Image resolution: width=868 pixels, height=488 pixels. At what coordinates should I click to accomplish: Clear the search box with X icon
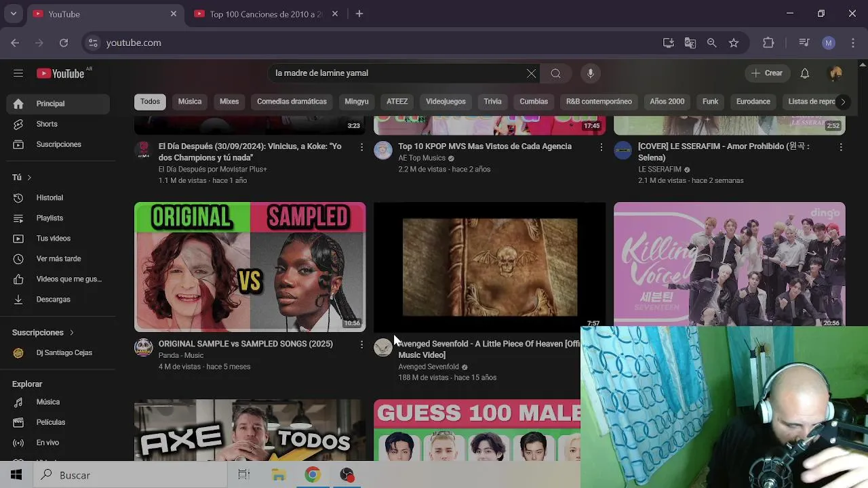[x=531, y=73]
